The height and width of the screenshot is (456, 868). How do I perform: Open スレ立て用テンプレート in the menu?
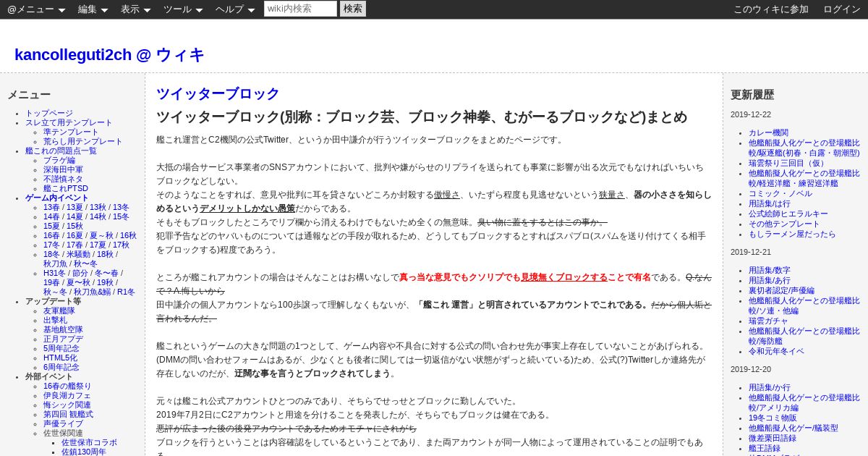click(x=69, y=123)
